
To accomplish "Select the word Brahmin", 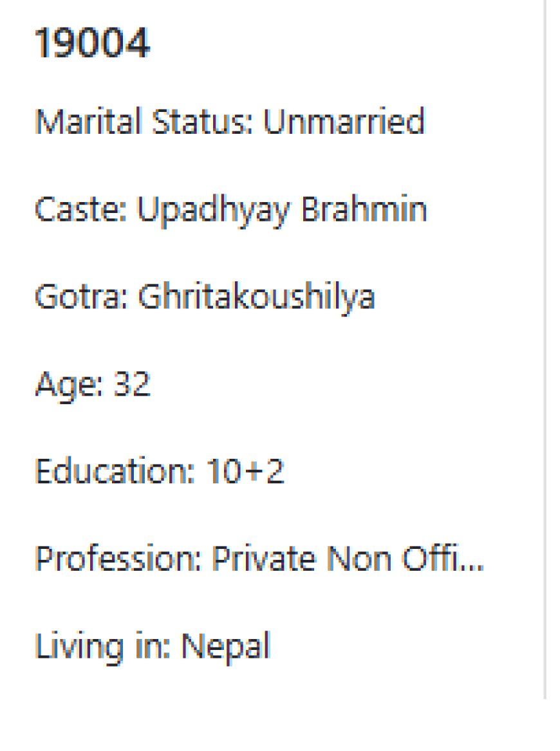I will click(x=364, y=209).
